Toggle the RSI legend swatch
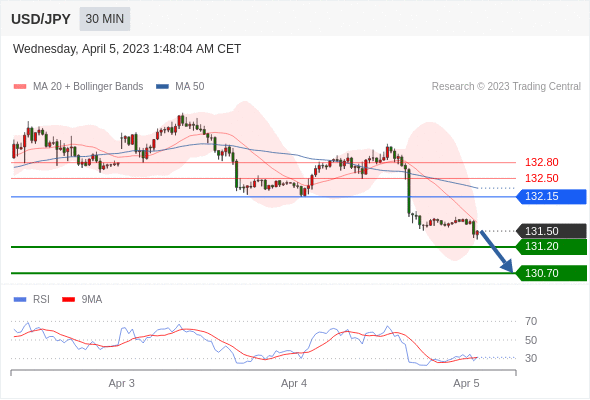 (x=20, y=300)
